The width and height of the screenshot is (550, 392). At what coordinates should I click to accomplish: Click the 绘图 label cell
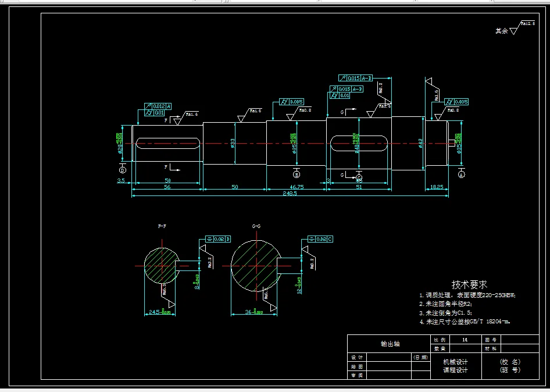pyautogui.click(x=357, y=366)
